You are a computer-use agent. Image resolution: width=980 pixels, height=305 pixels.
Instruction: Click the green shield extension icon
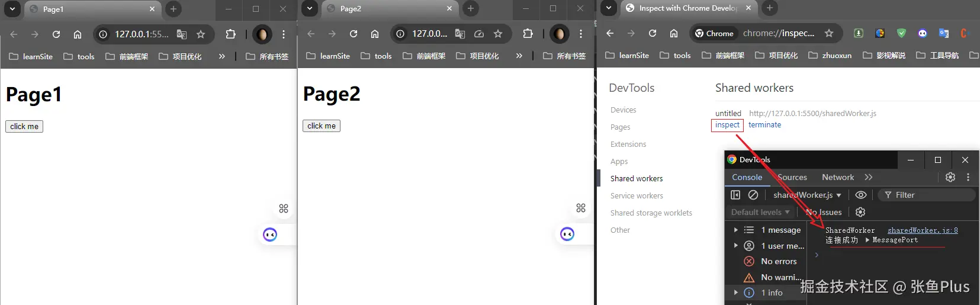(901, 33)
